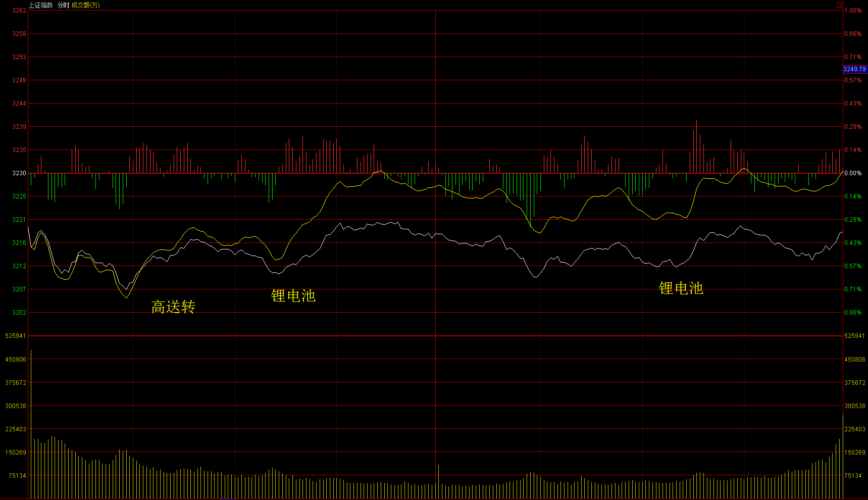868x500 pixels.
Task: Click the yellow 成交额(万) indicator label
Action: (x=86, y=5)
